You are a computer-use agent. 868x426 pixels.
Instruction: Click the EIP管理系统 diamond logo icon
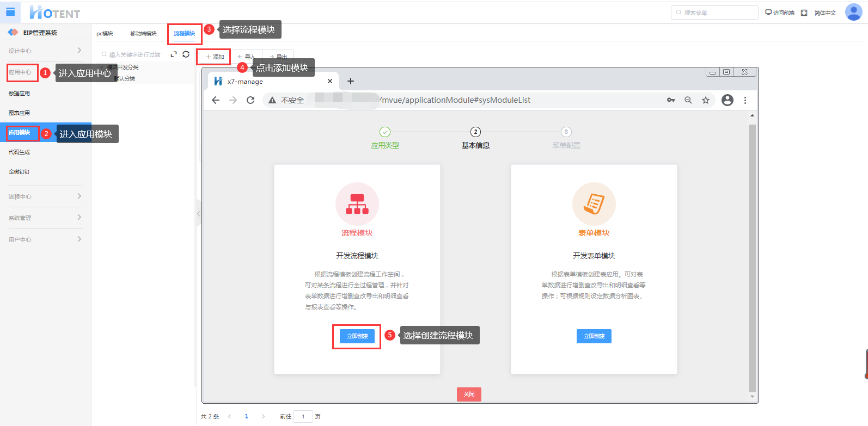pos(13,33)
